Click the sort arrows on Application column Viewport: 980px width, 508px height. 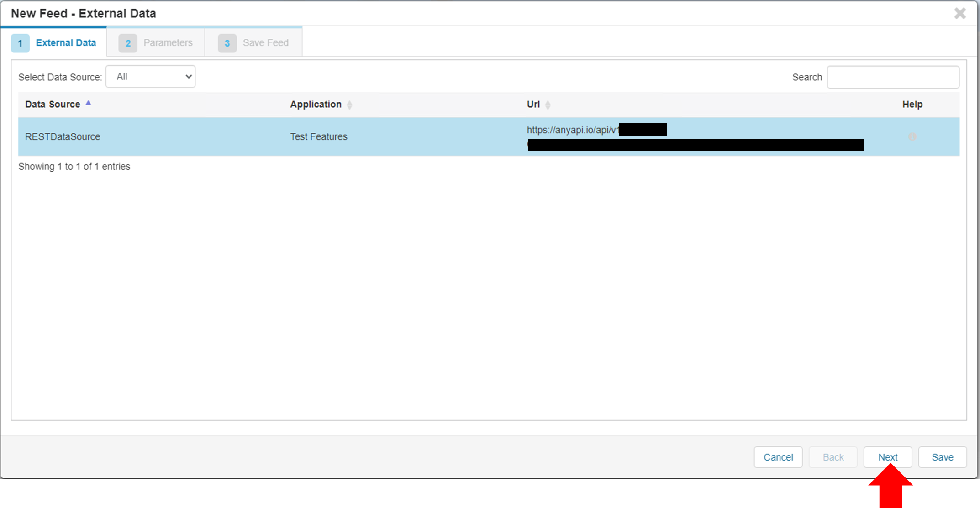[350, 105]
